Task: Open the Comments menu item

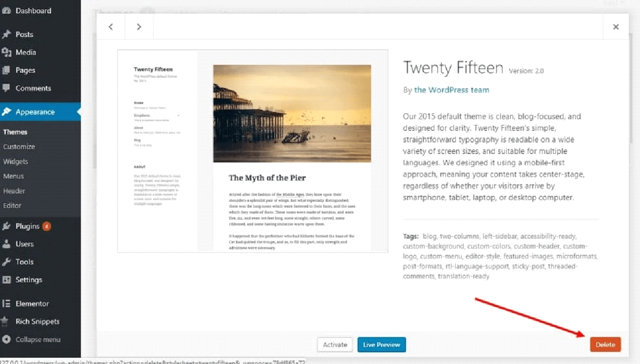Action: 33,88
